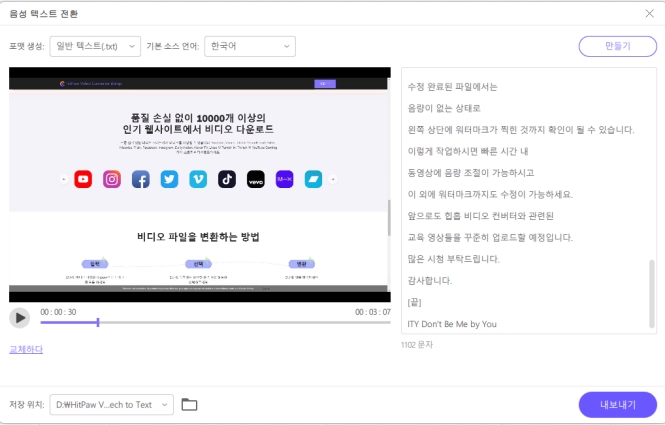665x425 pixels.
Task: Click the purple button in the preview header
Action: click(x=325, y=84)
